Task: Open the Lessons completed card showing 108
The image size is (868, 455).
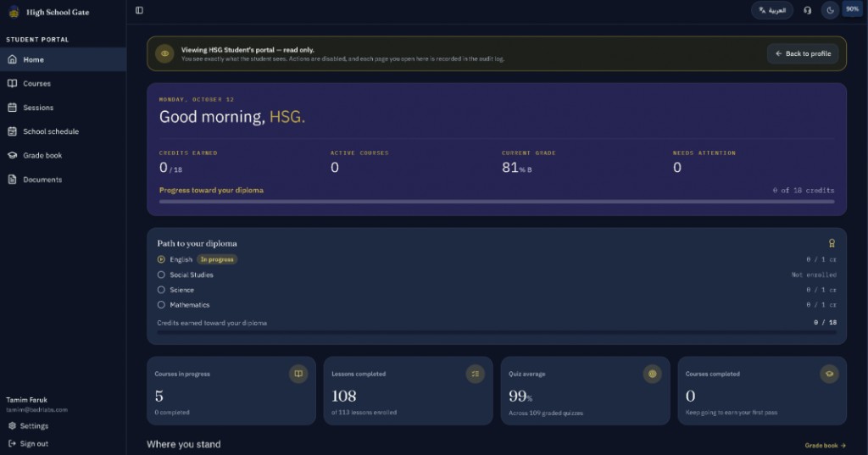Action: click(x=408, y=391)
